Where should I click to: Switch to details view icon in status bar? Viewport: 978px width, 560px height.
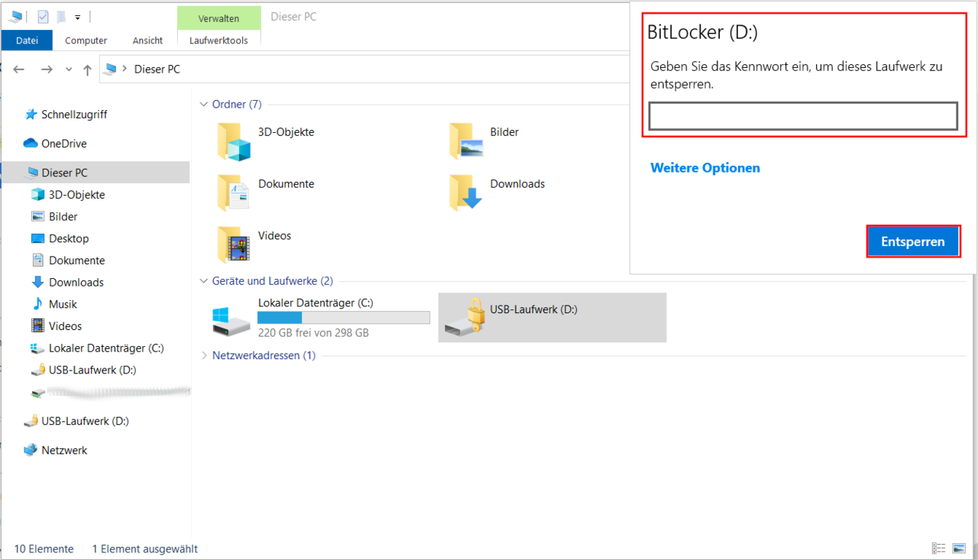tap(939, 549)
